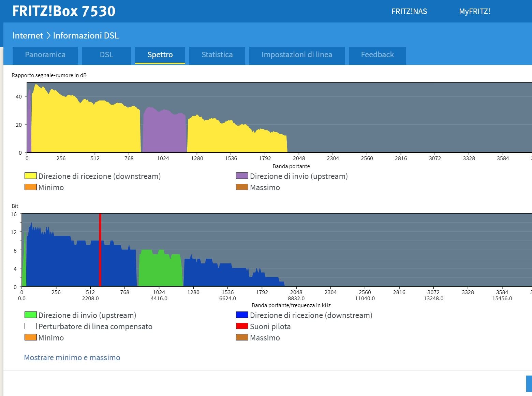Click the Mostrare minimo e massimo link
The image size is (532, 396).
point(72,357)
